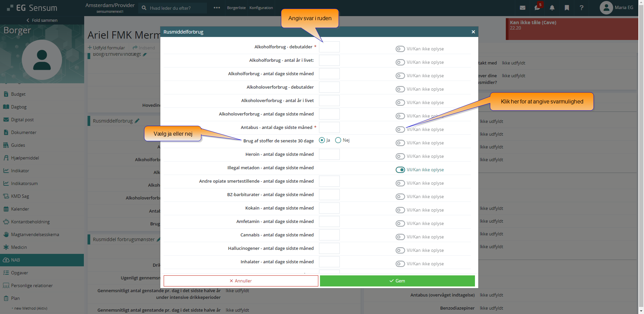Viewport: 644px width, 314px height.
Task: Toggle Vil/Kan ikke oplyse for Heroin
Action: 400,156
